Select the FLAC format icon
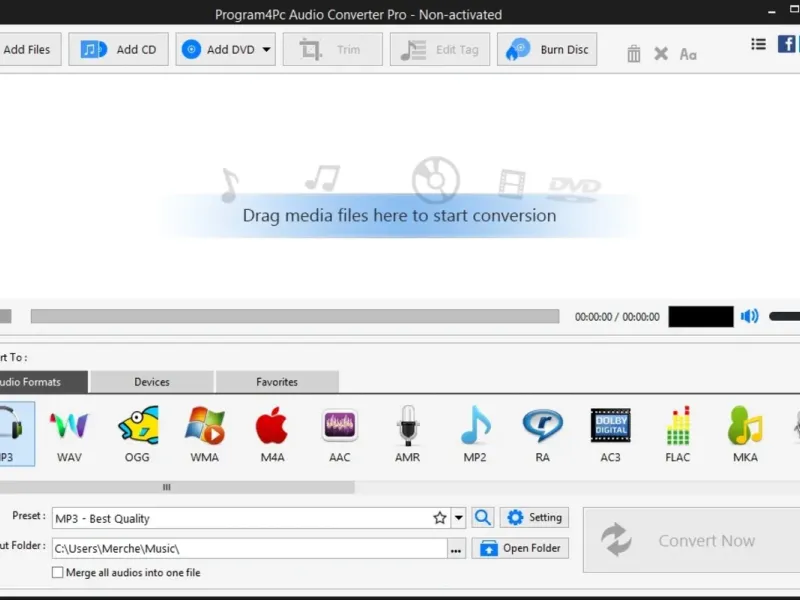 (678, 434)
